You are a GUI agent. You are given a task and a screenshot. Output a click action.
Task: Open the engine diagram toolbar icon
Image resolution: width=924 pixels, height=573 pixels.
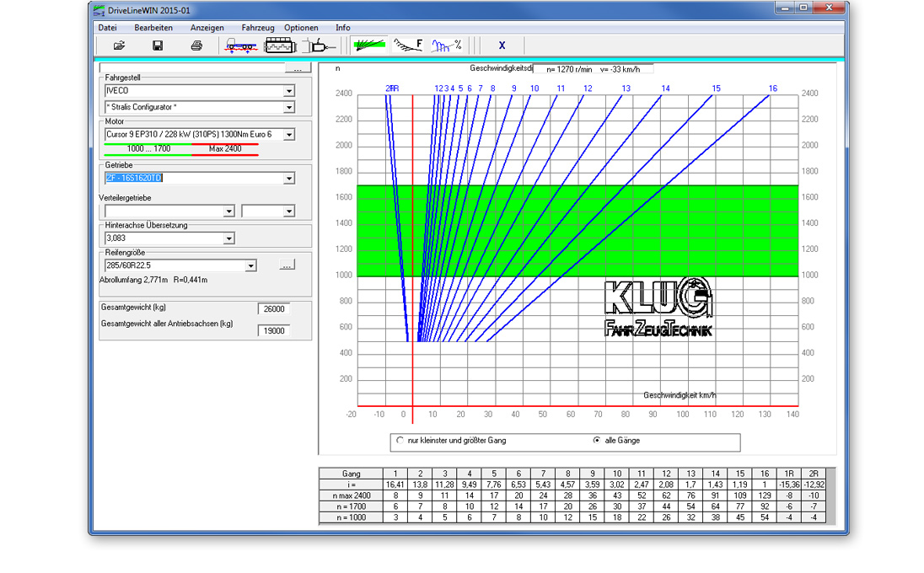281,46
